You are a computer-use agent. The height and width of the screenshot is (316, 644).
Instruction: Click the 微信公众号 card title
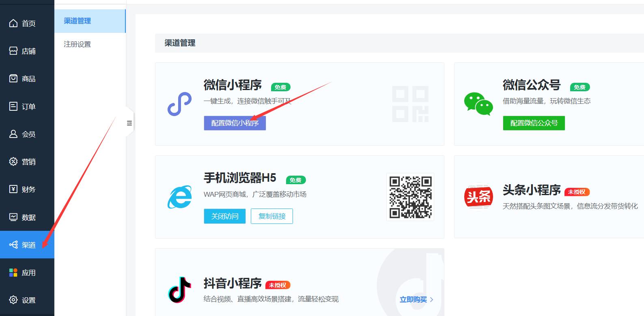pos(532,85)
